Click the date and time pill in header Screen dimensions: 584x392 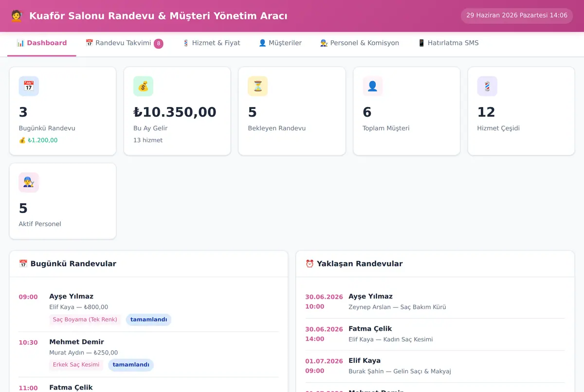click(517, 16)
